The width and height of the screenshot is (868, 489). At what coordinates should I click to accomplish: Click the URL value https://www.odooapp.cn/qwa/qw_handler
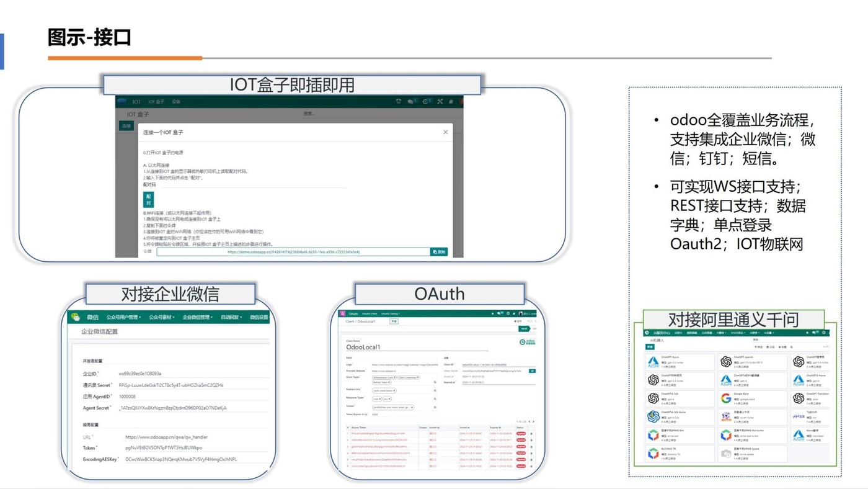tap(166, 437)
